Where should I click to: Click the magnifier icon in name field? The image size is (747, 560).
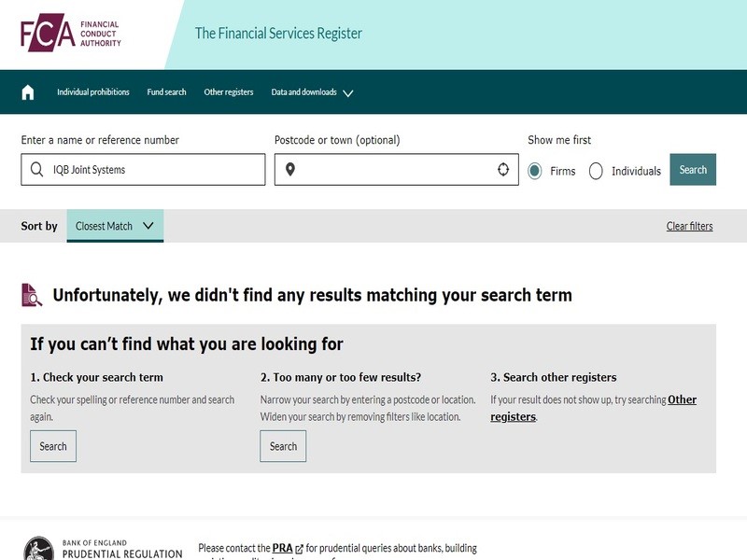(x=37, y=170)
